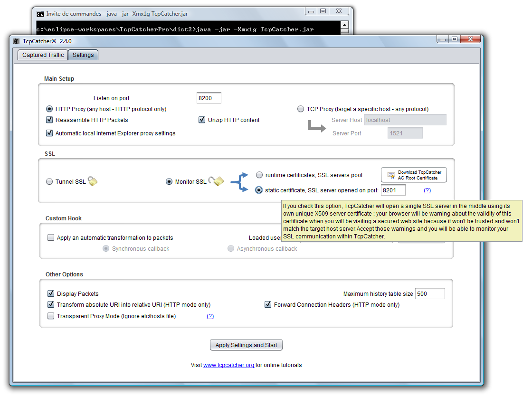Click Apply Settings and Start

click(247, 345)
